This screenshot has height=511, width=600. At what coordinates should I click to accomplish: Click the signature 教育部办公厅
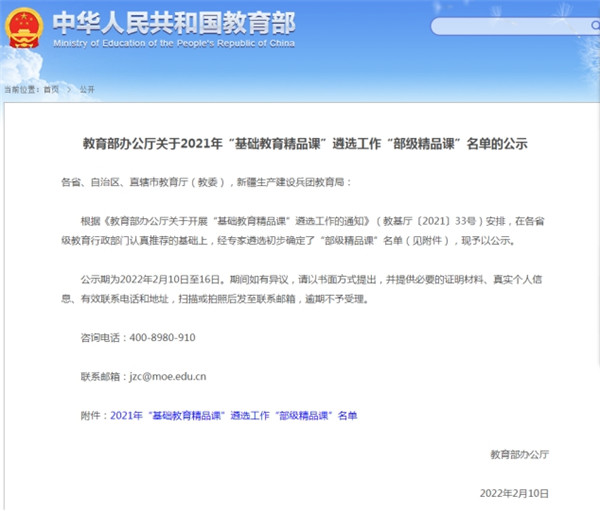pos(519,454)
